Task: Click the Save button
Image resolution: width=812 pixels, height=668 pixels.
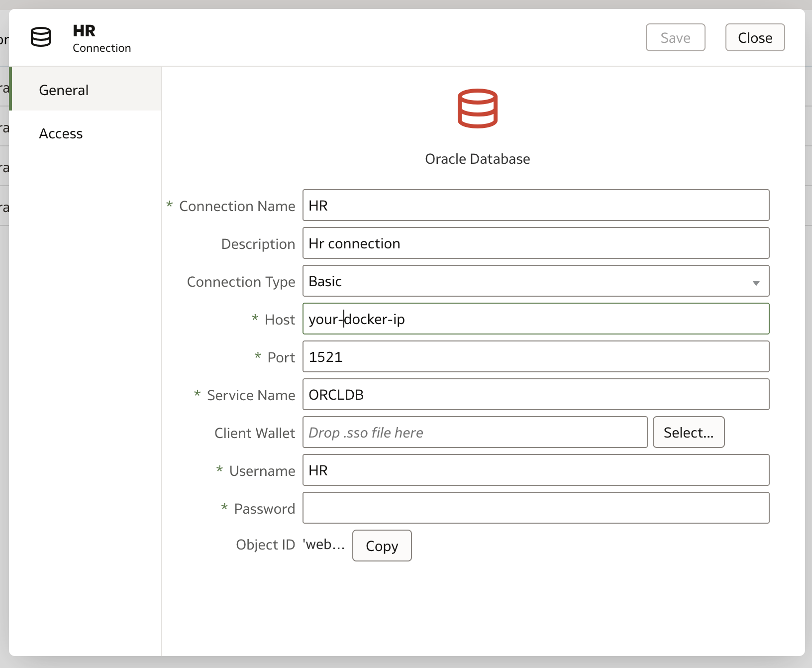Action: (675, 37)
